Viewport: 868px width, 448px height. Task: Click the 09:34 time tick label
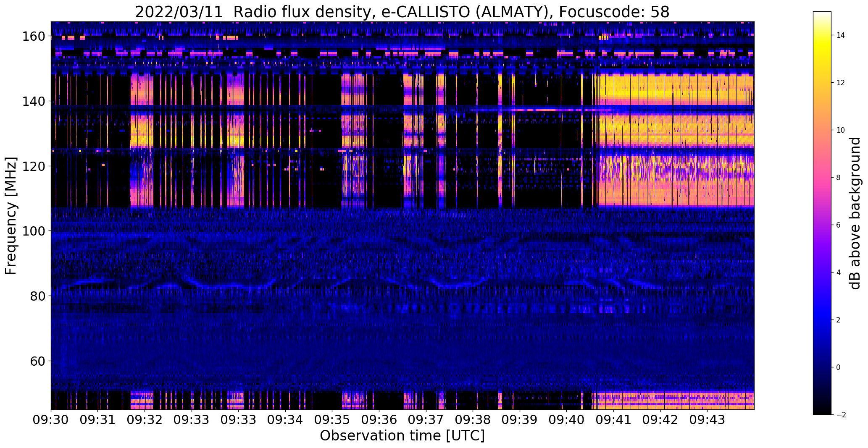coord(286,419)
